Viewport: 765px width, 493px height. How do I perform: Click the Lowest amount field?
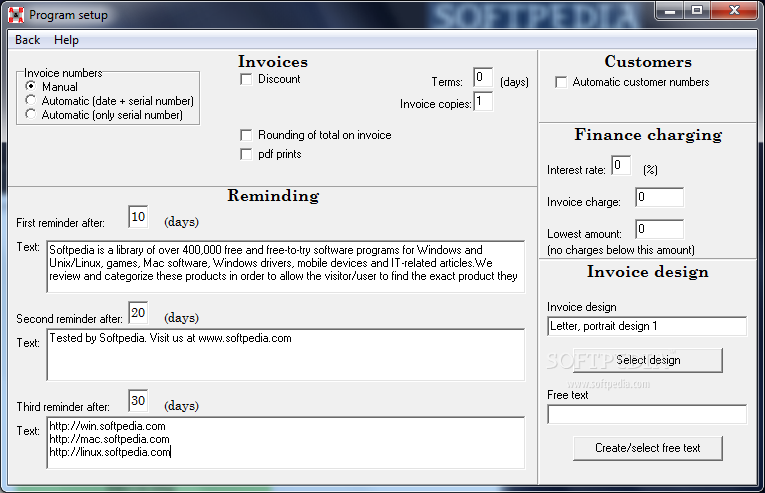click(x=660, y=229)
